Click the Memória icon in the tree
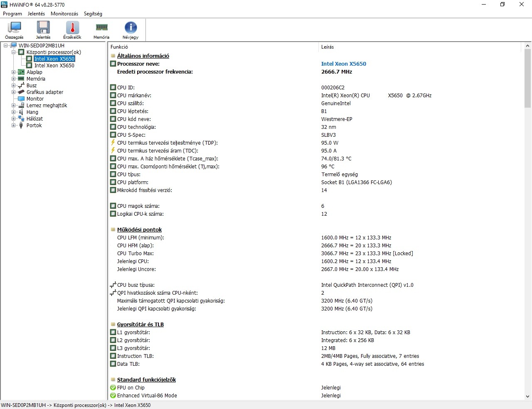The image size is (532, 409). (x=21, y=79)
